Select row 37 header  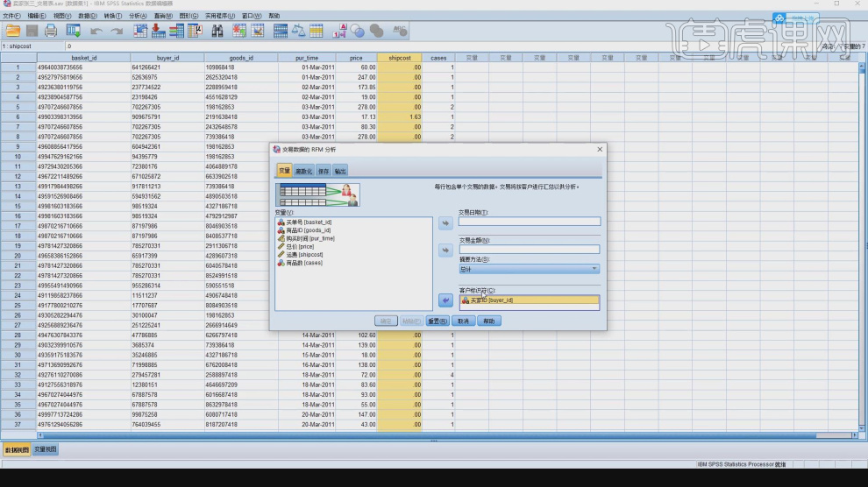click(18, 425)
